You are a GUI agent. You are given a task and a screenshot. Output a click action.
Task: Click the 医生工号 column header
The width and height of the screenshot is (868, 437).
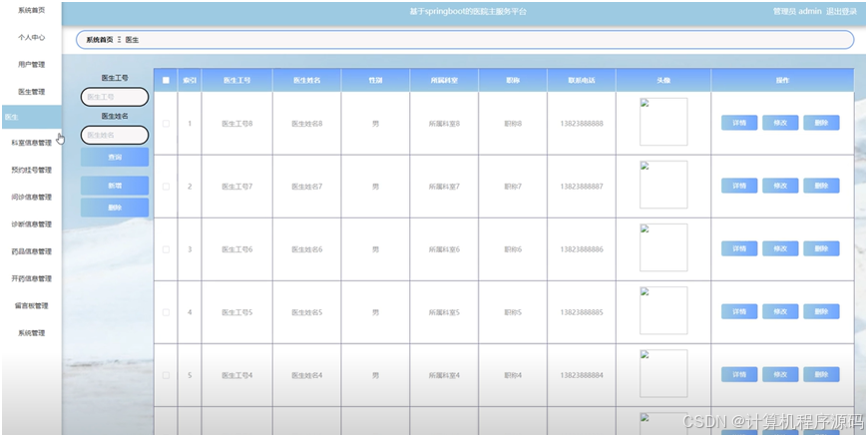(x=236, y=80)
